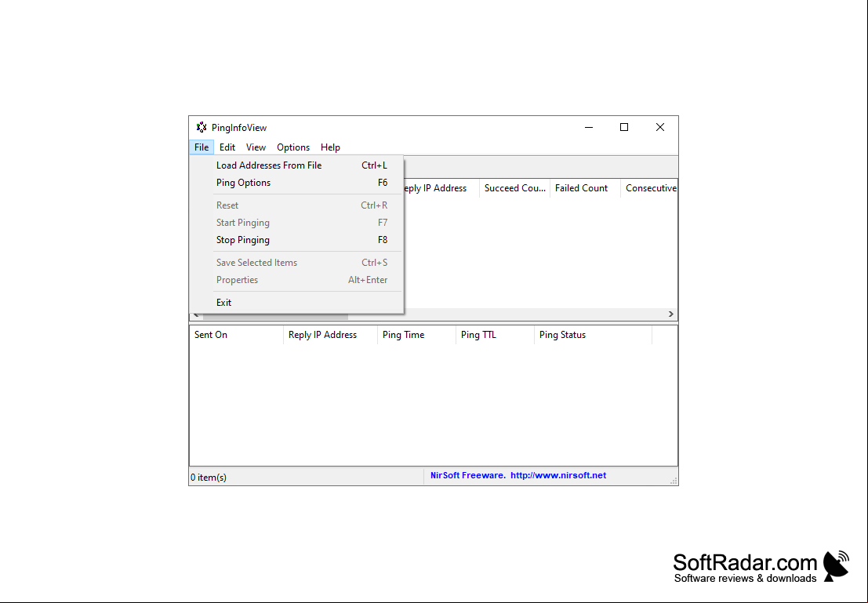Screen dimensions: 868x603
Task: Close the PingInfoView window
Action: pos(660,127)
